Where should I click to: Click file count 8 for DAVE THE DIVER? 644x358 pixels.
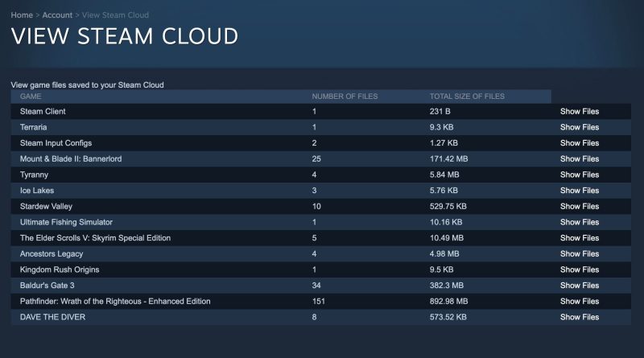[x=314, y=317]
